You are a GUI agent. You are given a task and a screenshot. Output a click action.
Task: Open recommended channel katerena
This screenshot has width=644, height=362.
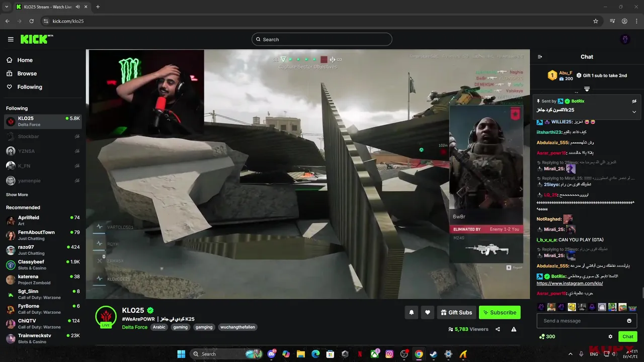click(43, 280)
